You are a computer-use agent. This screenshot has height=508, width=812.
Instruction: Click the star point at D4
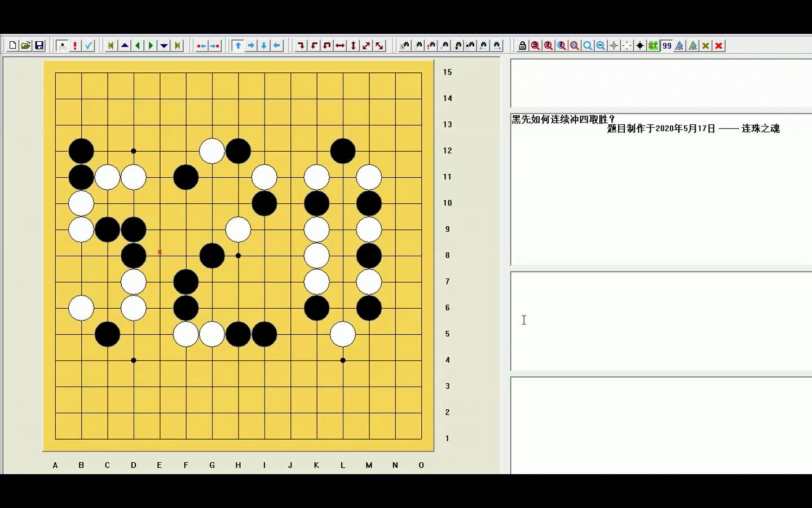click(x=134, y=360)
